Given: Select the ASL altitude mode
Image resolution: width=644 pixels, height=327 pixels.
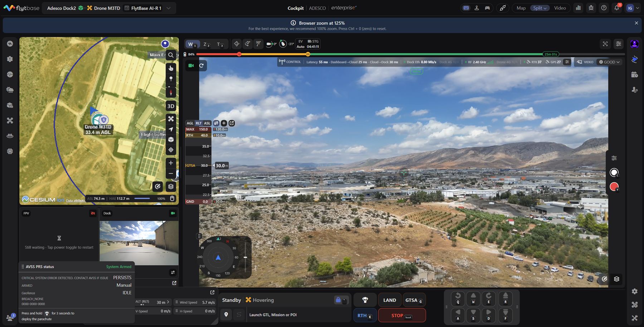Looking at the screenshot, I should 207,123.
